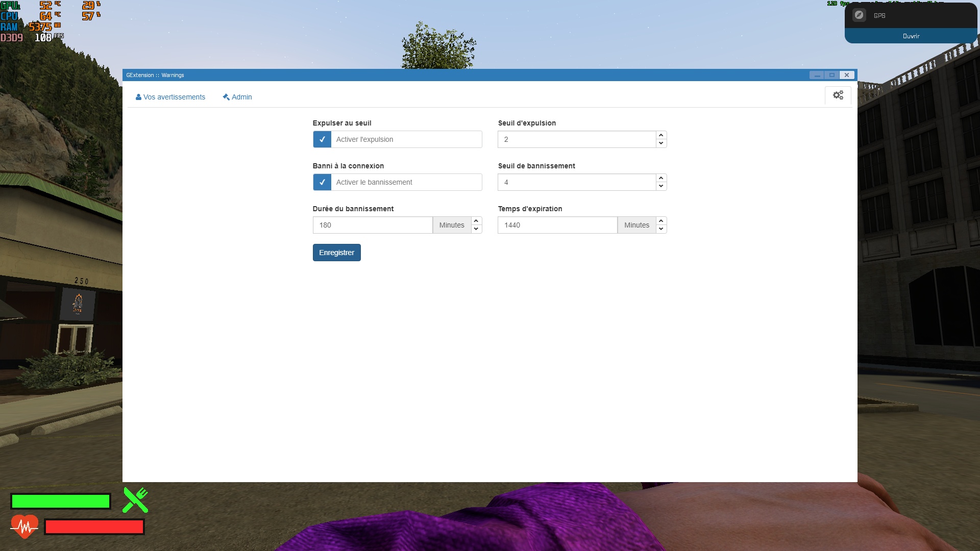Click the Minutes unit of Durée du bannissement

[x=452, y=225]
